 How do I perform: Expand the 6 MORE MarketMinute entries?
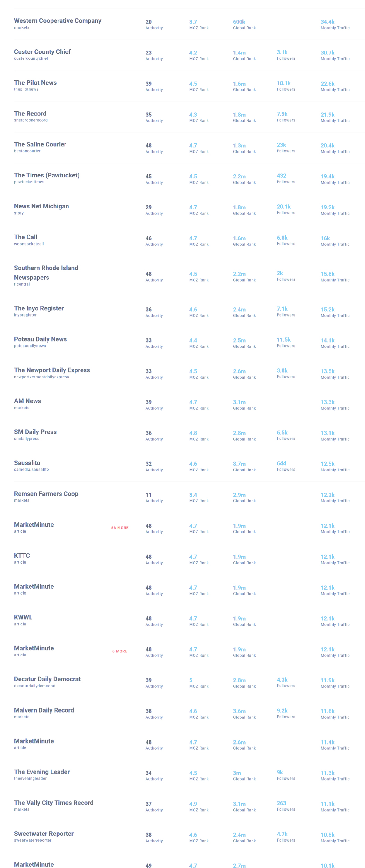(120, 651)
